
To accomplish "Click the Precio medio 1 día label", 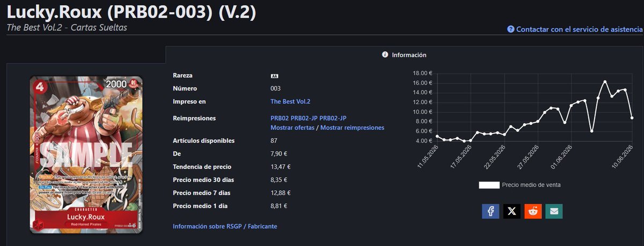I will 200,206.
